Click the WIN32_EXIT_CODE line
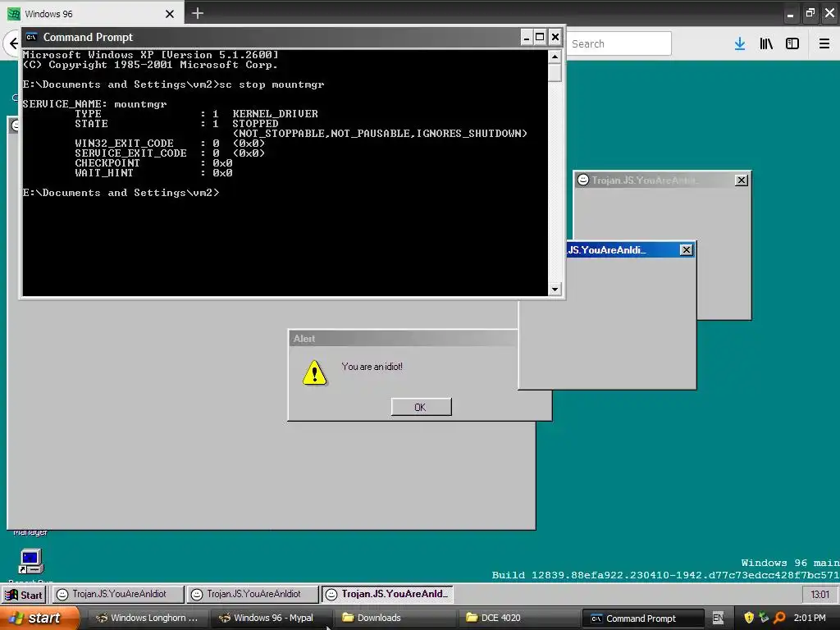Image resolution: width=840 pixels, height=630 pixels. tap(169, 144)
